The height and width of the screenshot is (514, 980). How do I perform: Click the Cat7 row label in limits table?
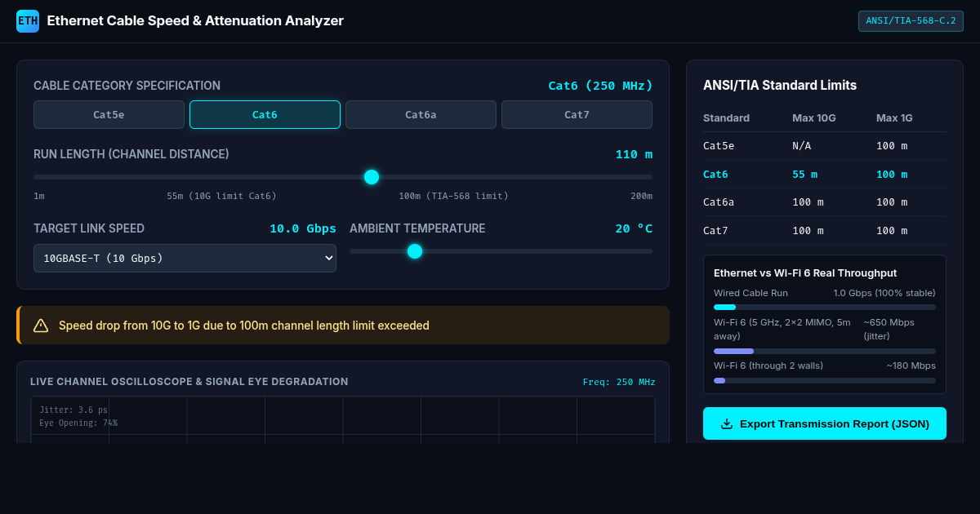point(715,231)
